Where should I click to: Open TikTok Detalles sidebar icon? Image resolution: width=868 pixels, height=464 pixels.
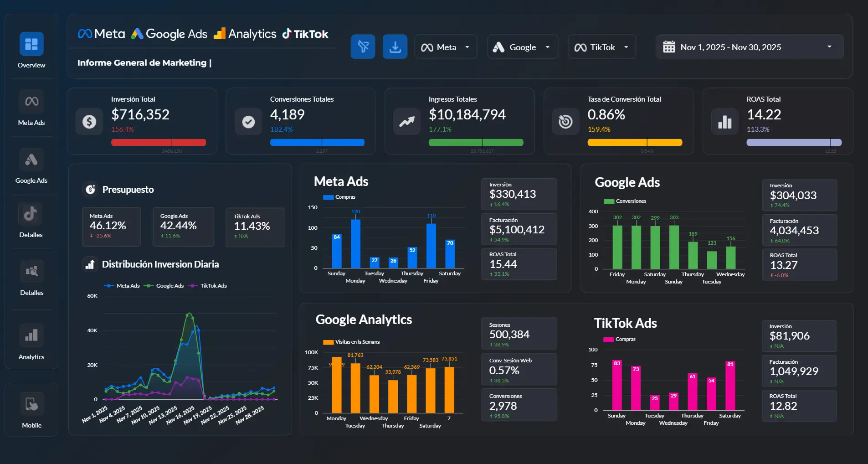pyautogui.click(x=31, y=214)
